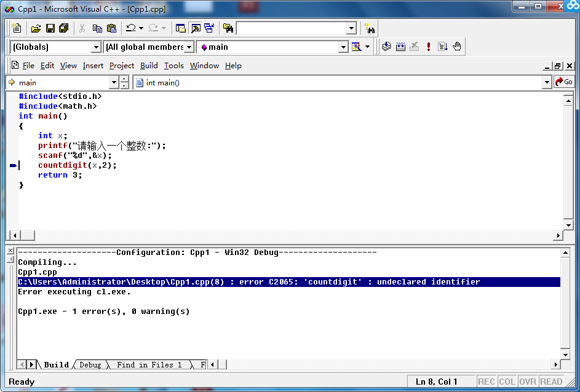The height and width of the screenshot is (392, 580).
Task: Click the Cut scissors icon
Action: [82, 28]
